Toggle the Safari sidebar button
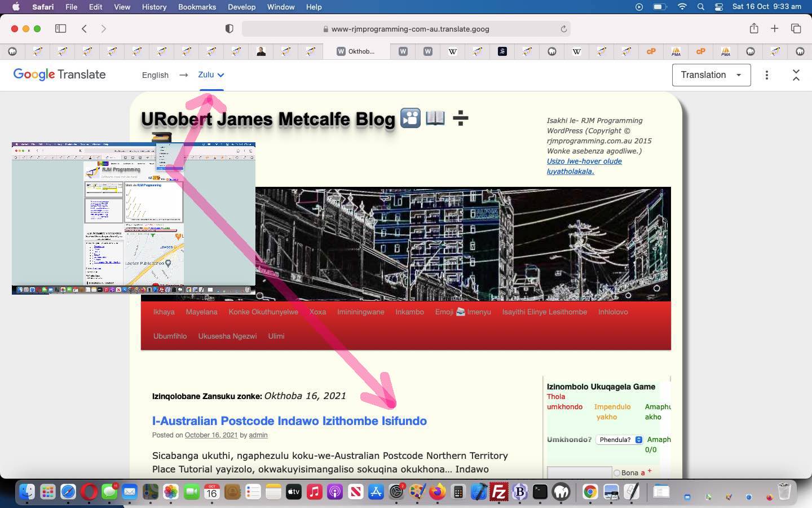This screenshot has width=812, height=508. pyautogui.click(x=60, y=29)
